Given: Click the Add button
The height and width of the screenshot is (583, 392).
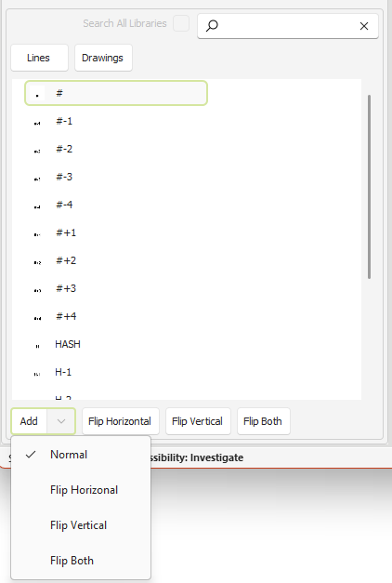Looking at the screenshot, I should click(x=29, y=421).
